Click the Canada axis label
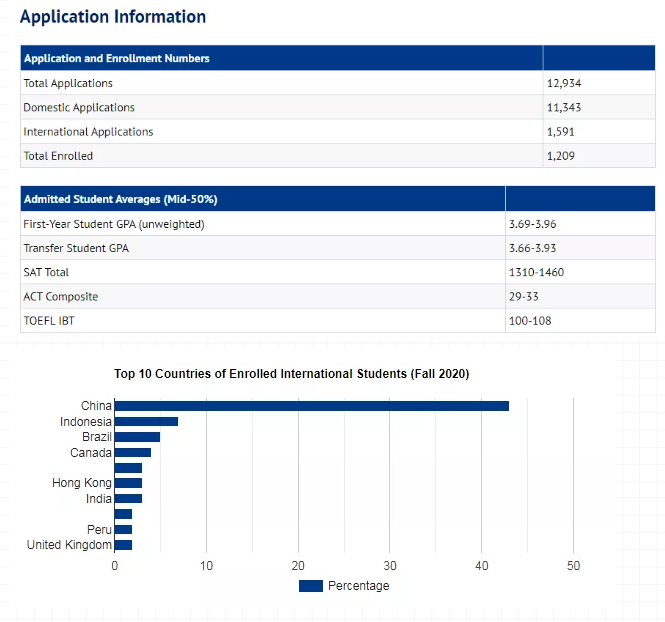This screenshot has height=622, width=665. tap(91, 452)
